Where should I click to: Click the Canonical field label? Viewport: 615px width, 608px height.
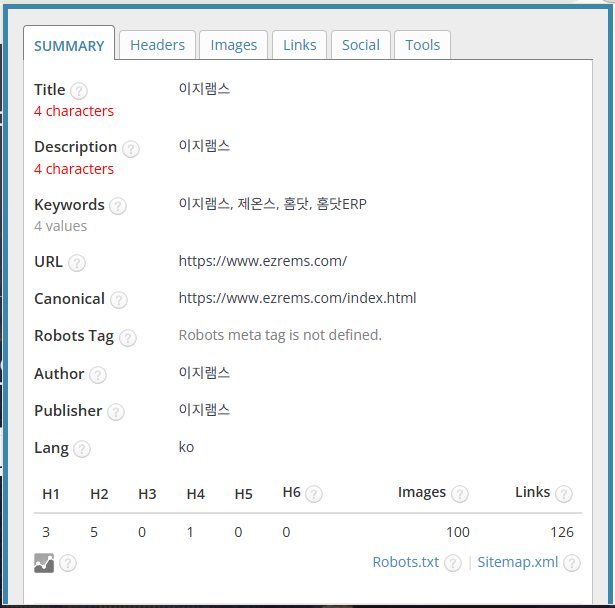[69, 299]
